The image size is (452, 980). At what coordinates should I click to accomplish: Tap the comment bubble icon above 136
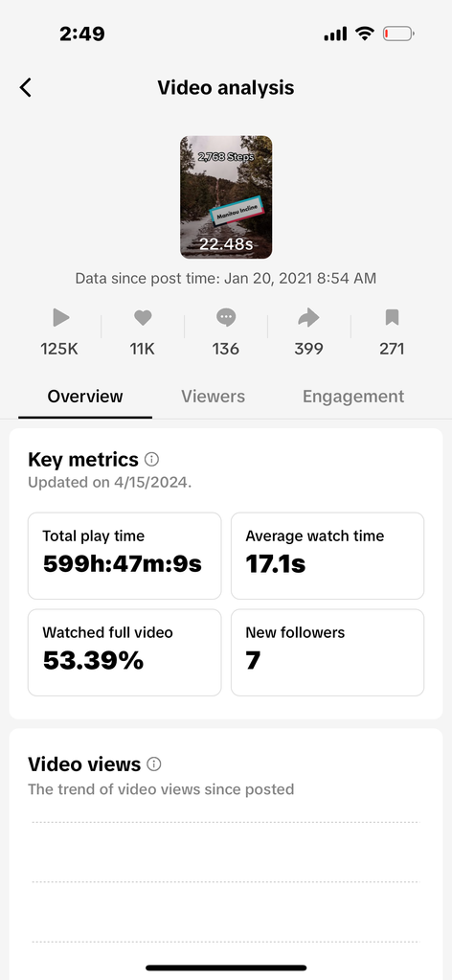[x=226, y=318]
